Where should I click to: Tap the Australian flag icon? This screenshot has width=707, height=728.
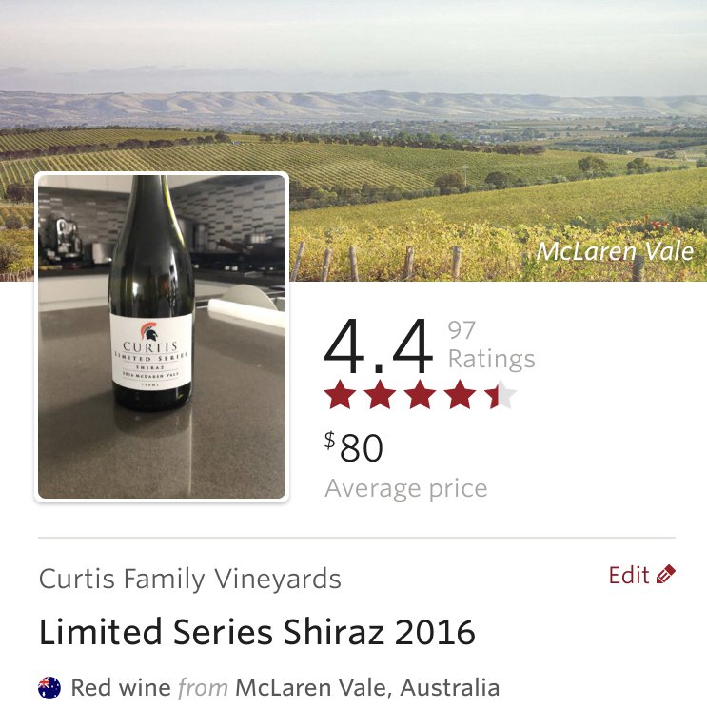coord(49,688)
